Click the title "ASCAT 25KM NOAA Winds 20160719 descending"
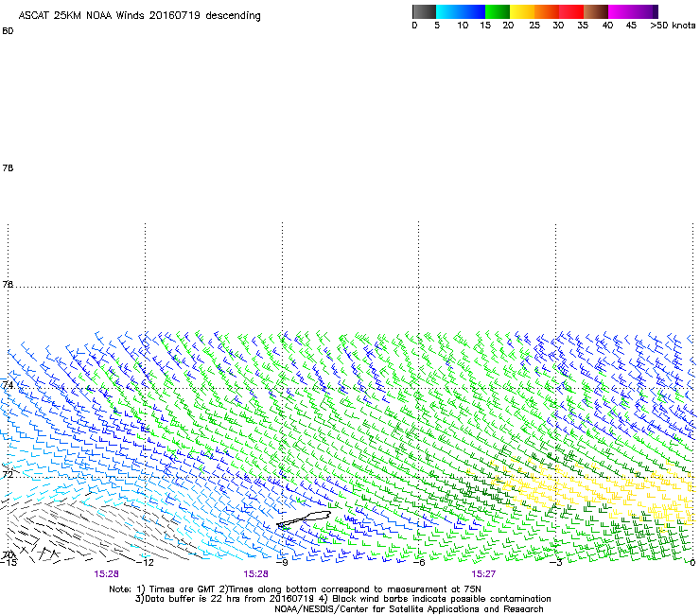Image resolution: width=700 pixels, height=615 pixels. [x=139, y=15]
